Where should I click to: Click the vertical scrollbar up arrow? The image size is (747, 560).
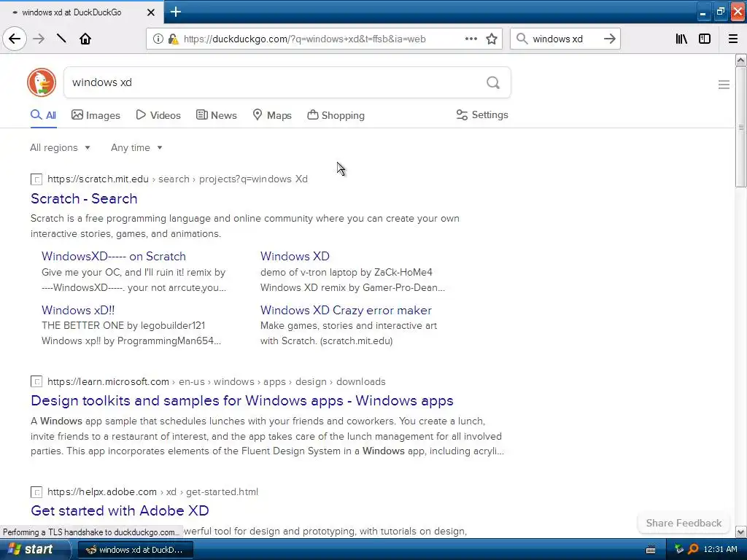(741, 60)
